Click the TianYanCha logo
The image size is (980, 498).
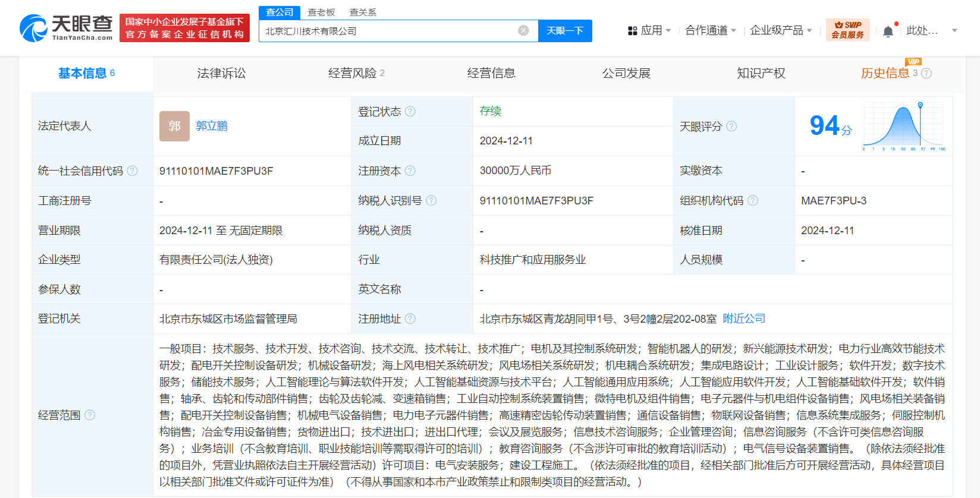[66, 28]
